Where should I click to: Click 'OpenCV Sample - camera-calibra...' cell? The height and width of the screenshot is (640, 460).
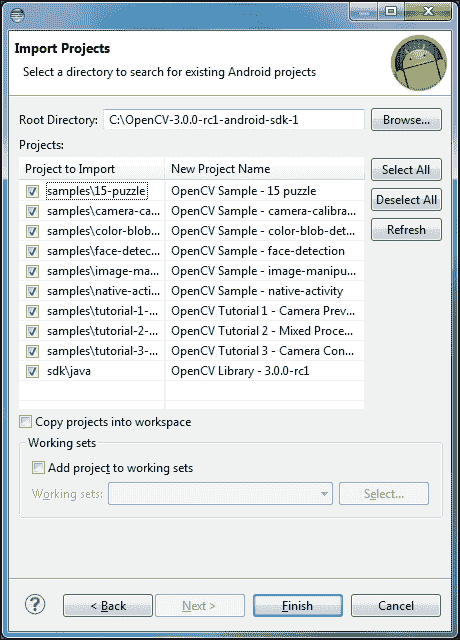coord(263,211)
